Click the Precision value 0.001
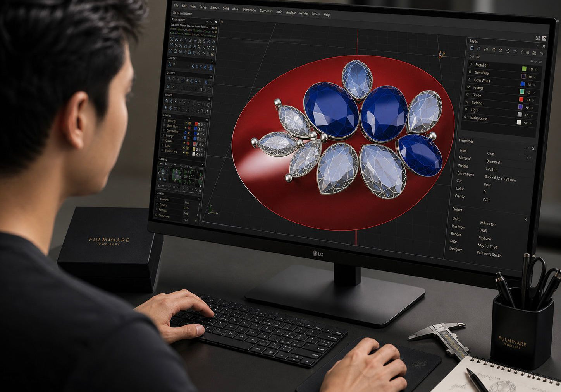 point(483,231)
